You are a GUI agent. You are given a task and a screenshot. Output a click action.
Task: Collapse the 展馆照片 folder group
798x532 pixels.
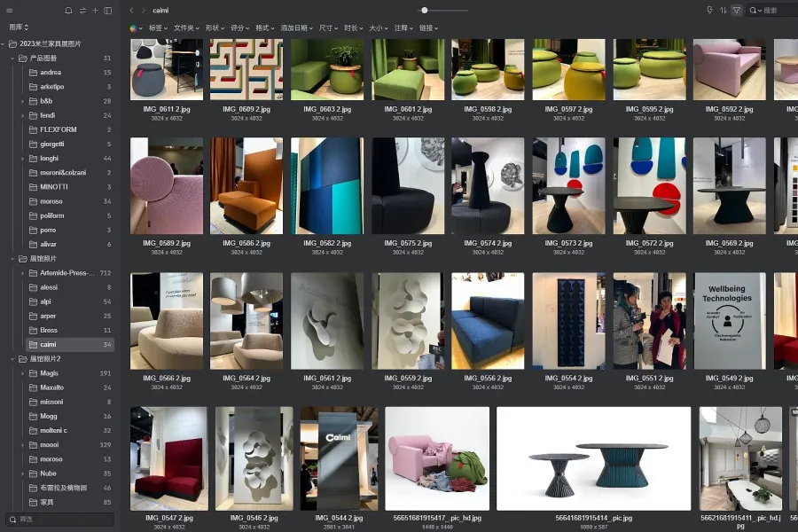pyautogui.click(x=12, y=259)
